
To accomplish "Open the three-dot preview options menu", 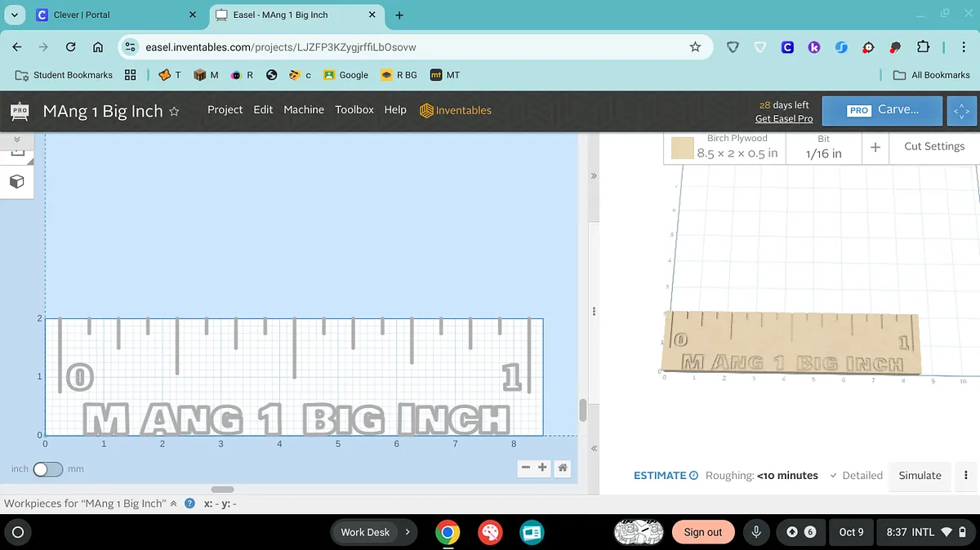I will 966,476.
